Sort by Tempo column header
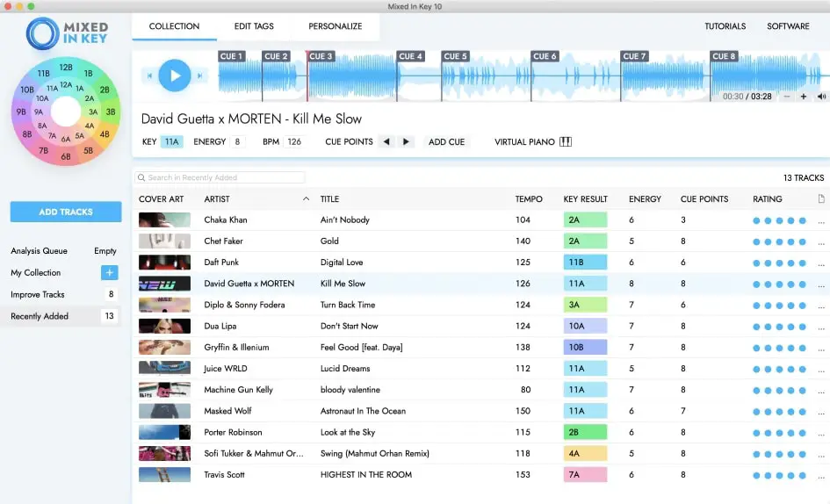830x504 pixels. (528, 199)
